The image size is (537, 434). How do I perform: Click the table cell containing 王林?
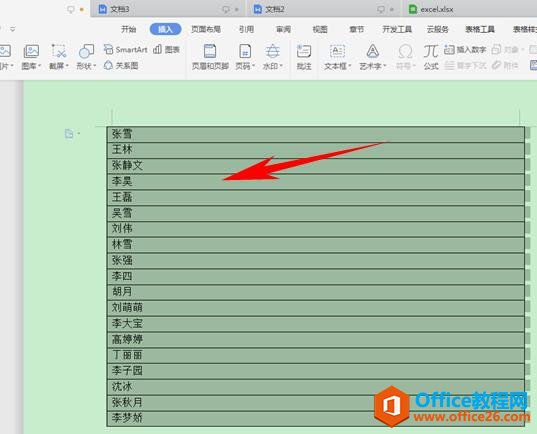[x=315, y=150]
